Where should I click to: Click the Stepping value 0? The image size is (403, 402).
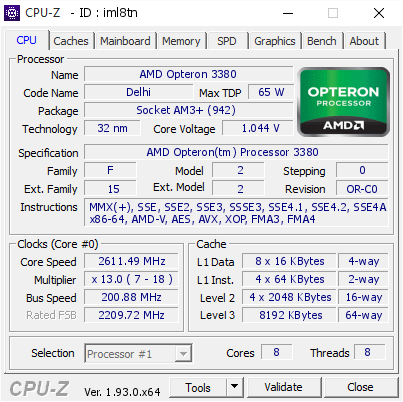click(x=362, y=170)
